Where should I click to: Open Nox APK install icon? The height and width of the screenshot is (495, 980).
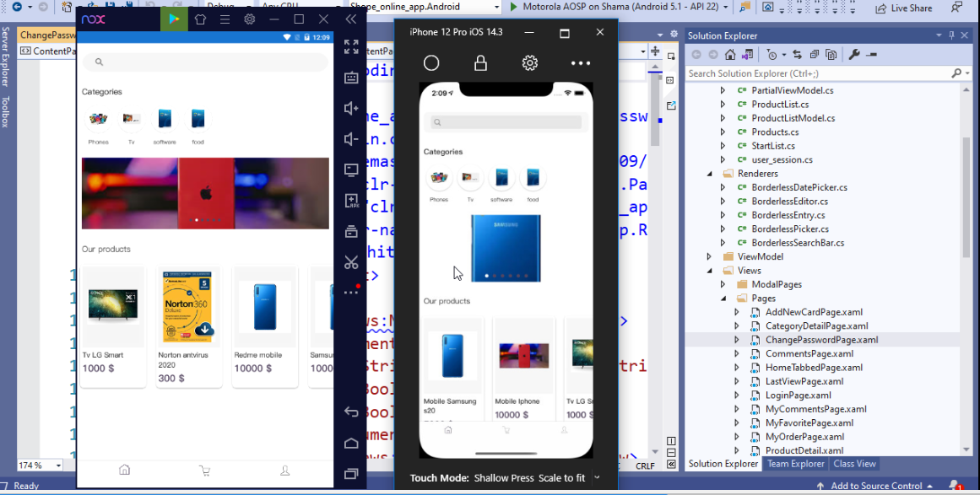(x=351, y=201)
